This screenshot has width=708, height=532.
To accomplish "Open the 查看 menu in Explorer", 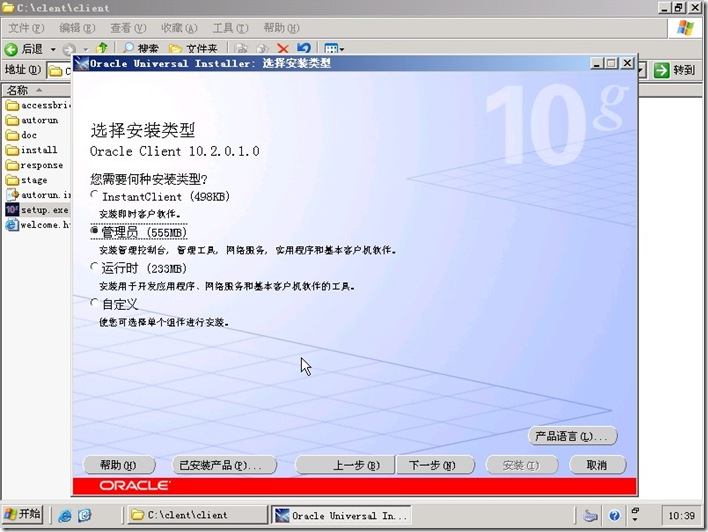I will (x=128, y=28).
